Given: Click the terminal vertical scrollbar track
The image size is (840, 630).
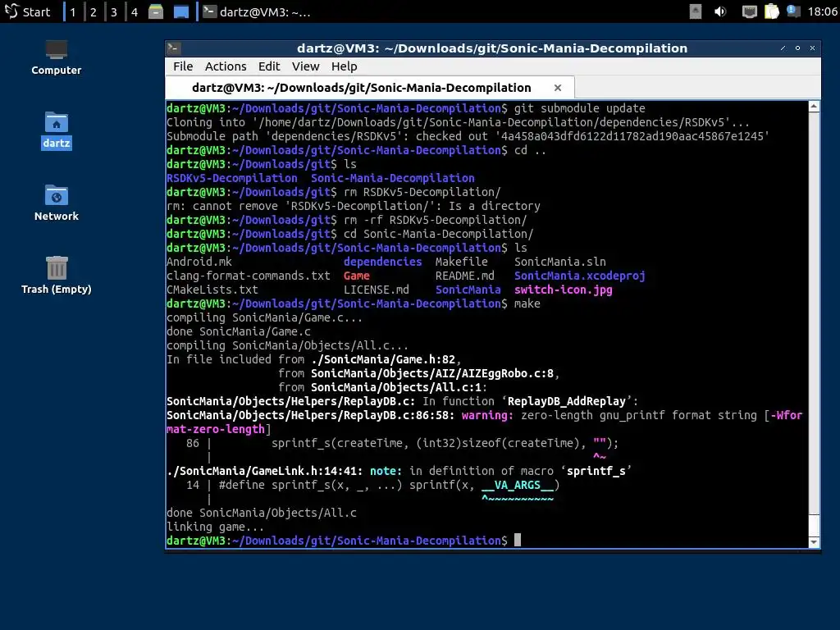Looking at the screenshot, I should 814,324.
